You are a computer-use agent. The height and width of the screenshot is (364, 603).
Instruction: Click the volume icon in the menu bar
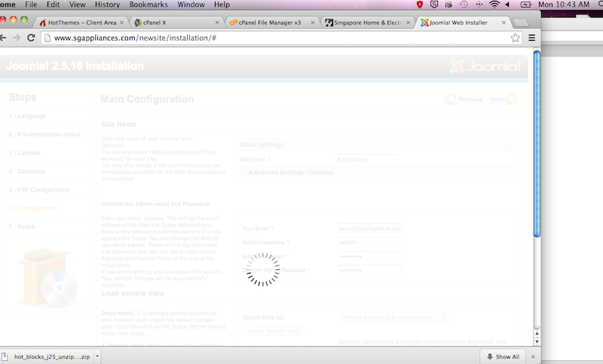tap(507, 5)
